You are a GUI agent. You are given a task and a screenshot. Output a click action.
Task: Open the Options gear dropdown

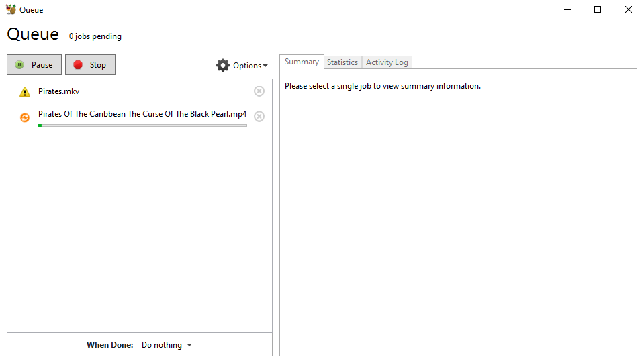point(242,66)
